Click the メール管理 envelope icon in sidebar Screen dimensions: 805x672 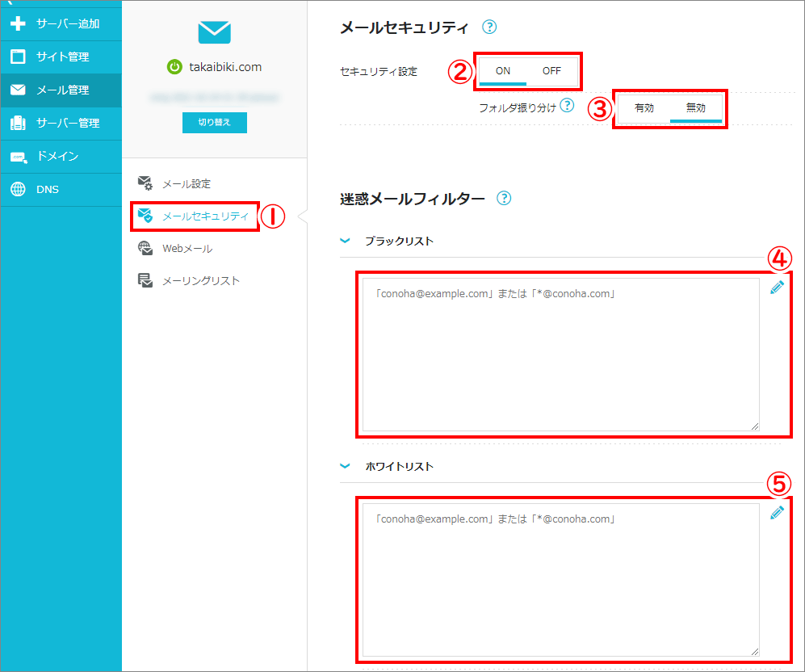pos(18,90)
